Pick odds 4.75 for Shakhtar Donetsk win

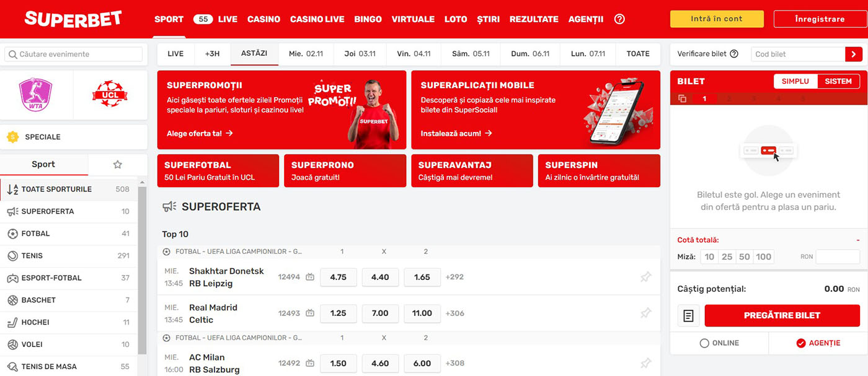pyautogui.click(x=339, y=278)
